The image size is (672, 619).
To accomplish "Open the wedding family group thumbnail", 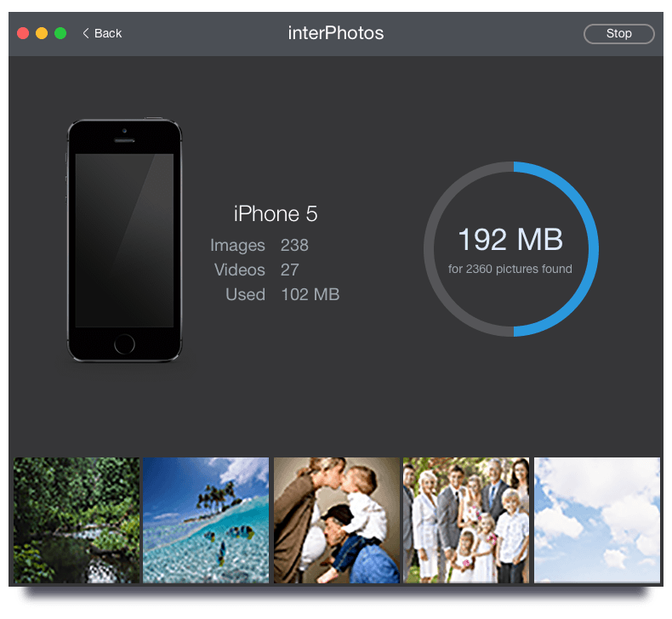I will coord(466,520).
